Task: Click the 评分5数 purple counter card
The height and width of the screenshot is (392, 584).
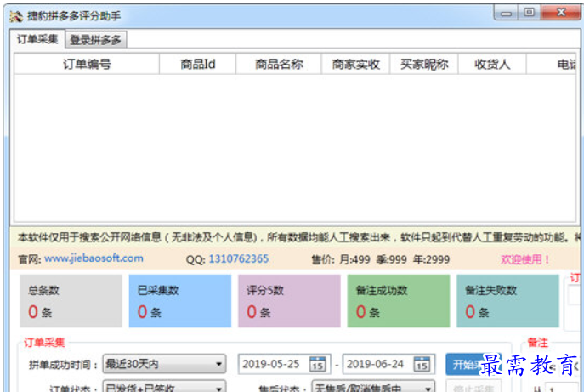Action: pyautogui.click(x=289, y=301)
